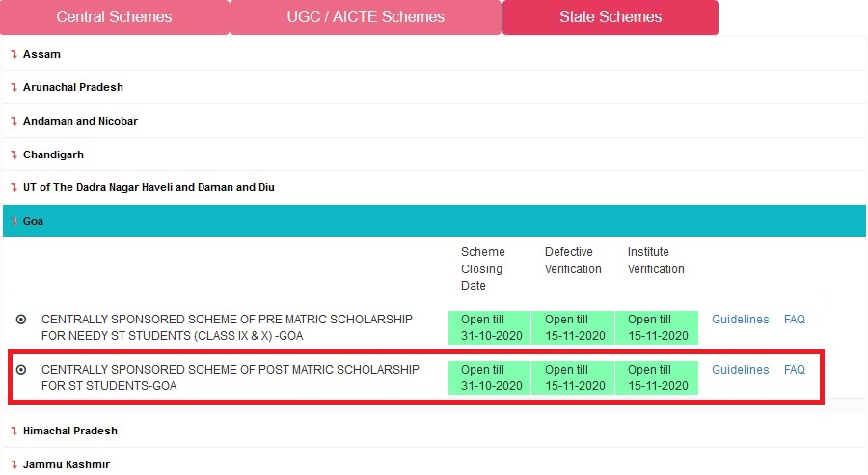Click arrow icon next to Jammu Kashmir
The height and width of the screenshot is (475, 868).
(x=14, y=465)
